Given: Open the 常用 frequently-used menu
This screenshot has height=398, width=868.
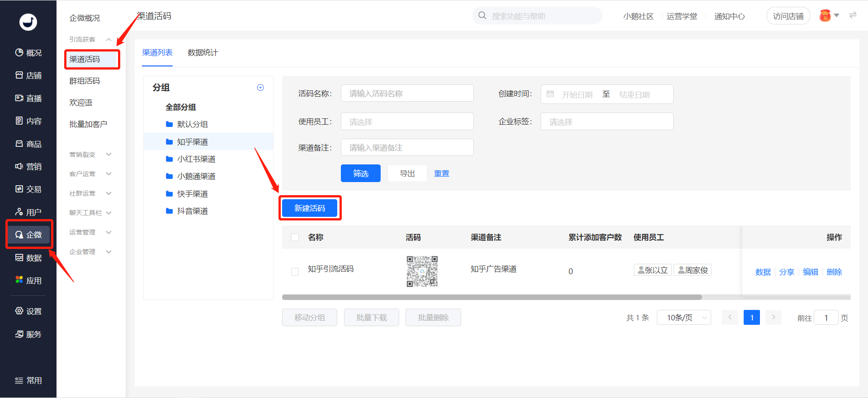Looking at the screenshot, I should click(x=28, y=380).
